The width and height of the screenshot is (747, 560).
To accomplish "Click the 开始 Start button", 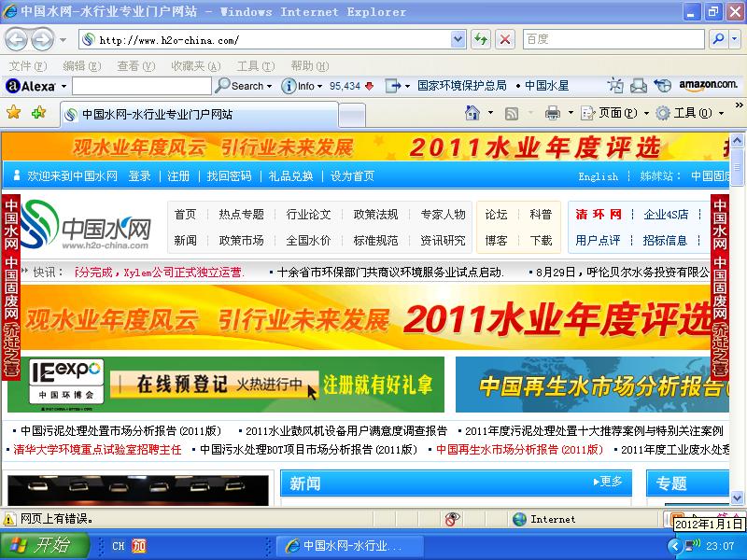I will pyautogui.click(x=45, y=546).
